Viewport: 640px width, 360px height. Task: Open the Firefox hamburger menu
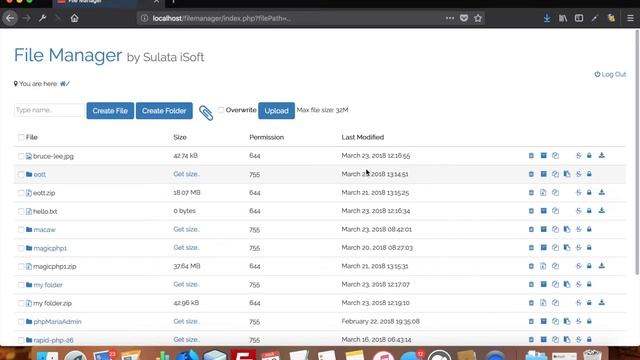coord(630,18)
